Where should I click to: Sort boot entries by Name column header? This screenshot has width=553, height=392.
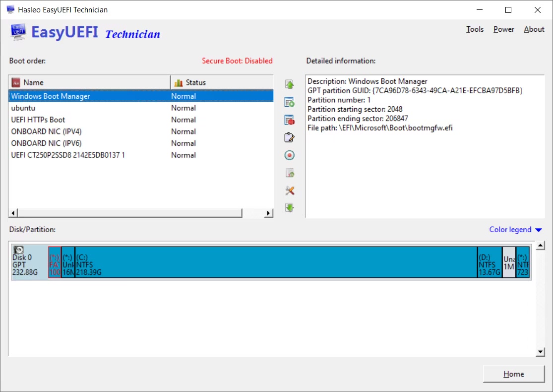[89, 82]
